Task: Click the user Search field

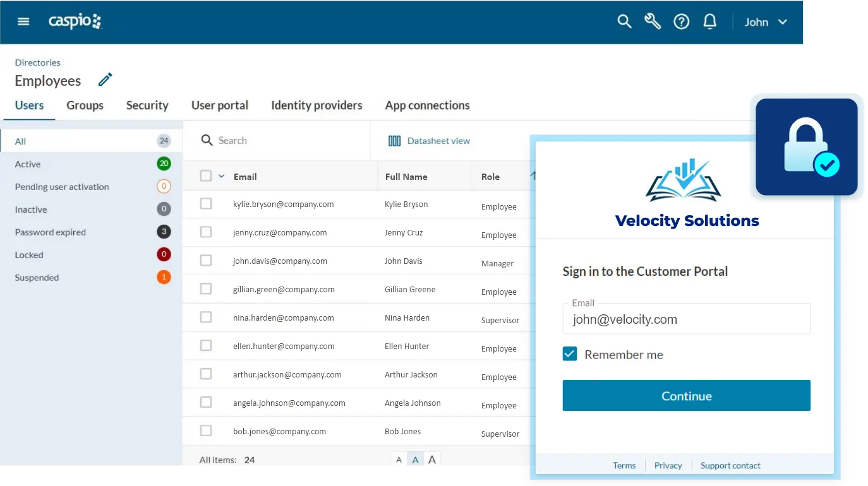Action: pyautogui.click(x=278, y=141)
